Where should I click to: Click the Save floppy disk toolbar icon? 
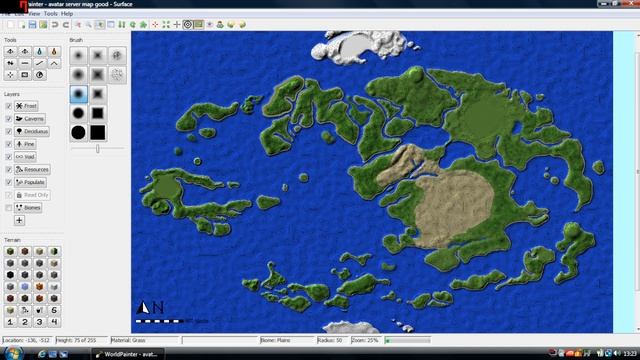coord(32,24)
